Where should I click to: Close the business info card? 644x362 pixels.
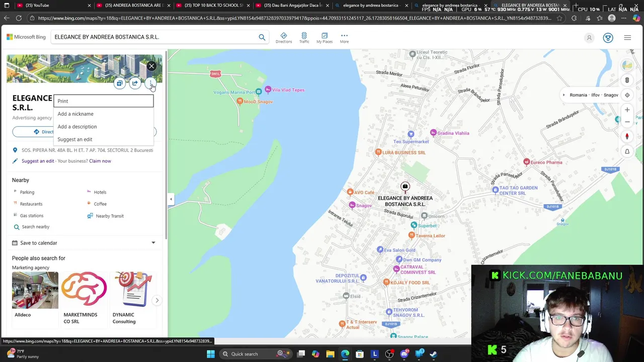[151, 66]
